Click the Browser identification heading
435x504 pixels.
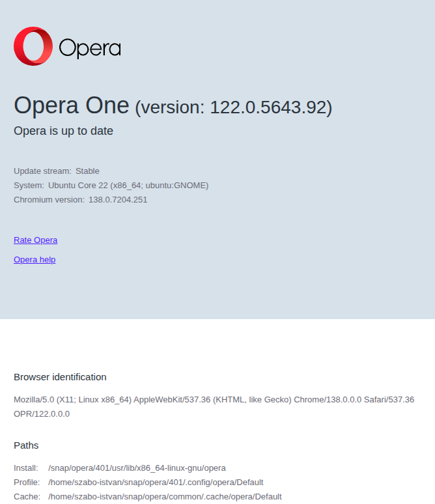coord(60,377)
